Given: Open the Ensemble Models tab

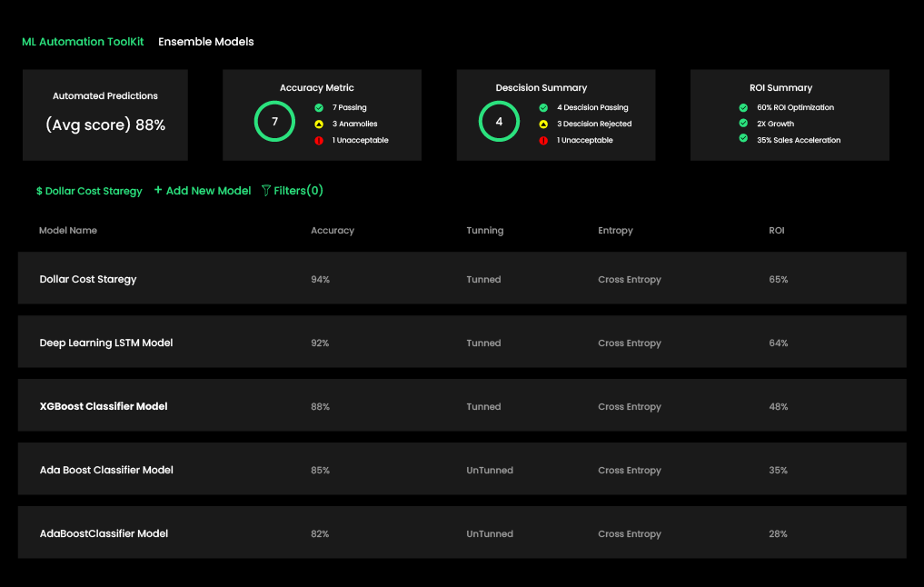Looking at the screenshot, I should (x=206, y=42).
